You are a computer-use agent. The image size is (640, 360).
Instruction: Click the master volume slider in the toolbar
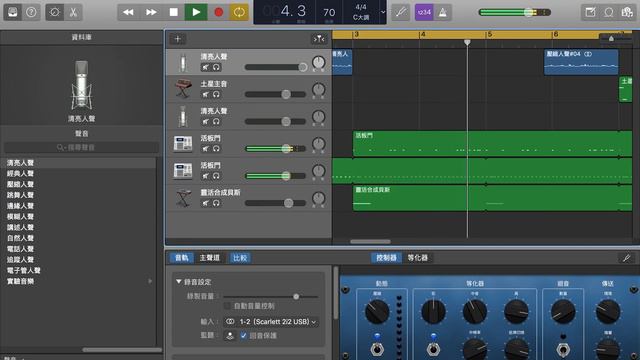(x=515, y=12)
